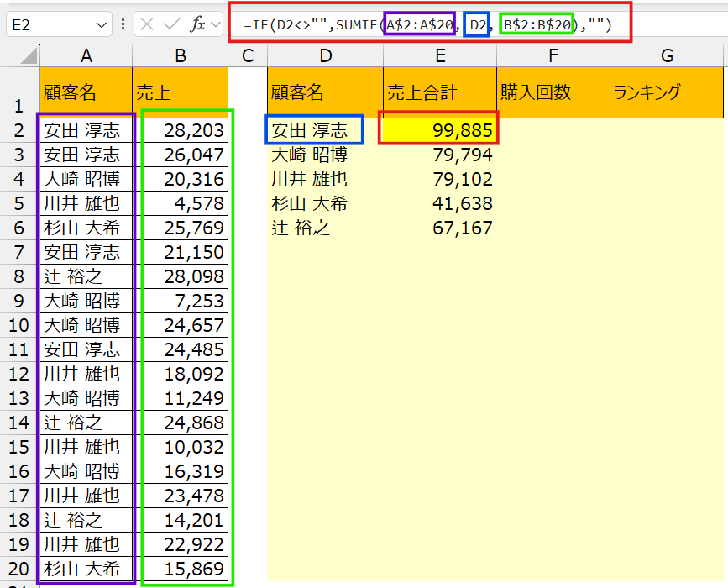Open Insert Function via the fx icon
The height and width of the screenshot is (588, 728).
[197, 25]
